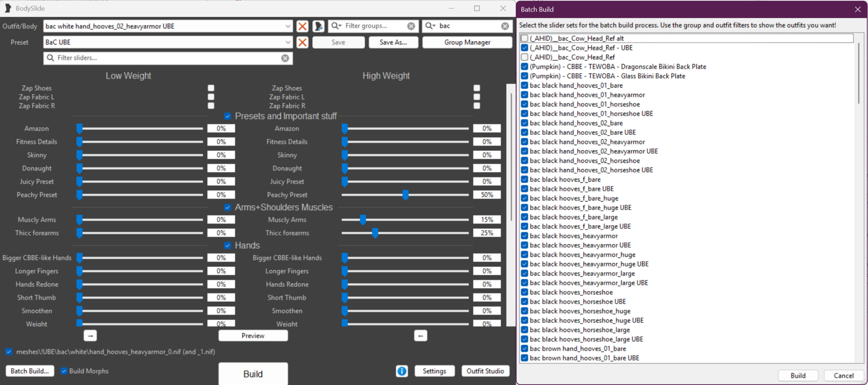Select 'bac black hooves_horseshoe_large UBE' row text
The image size is (868, 385).
coord(586,339)
